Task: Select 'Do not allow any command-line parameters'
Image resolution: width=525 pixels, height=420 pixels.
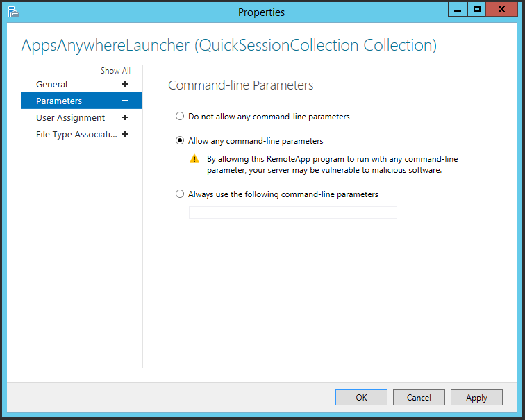Action: [x=180, y=117]
